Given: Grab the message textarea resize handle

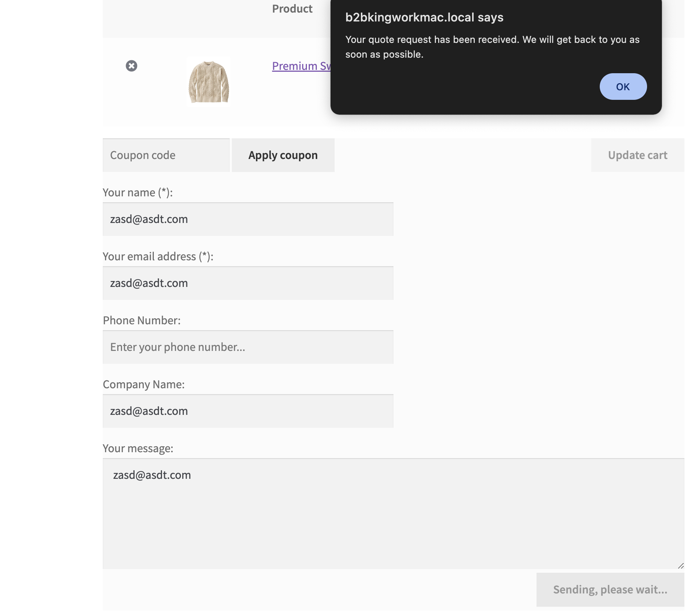Looking at the screenshot, I should [x=681, y=566].
